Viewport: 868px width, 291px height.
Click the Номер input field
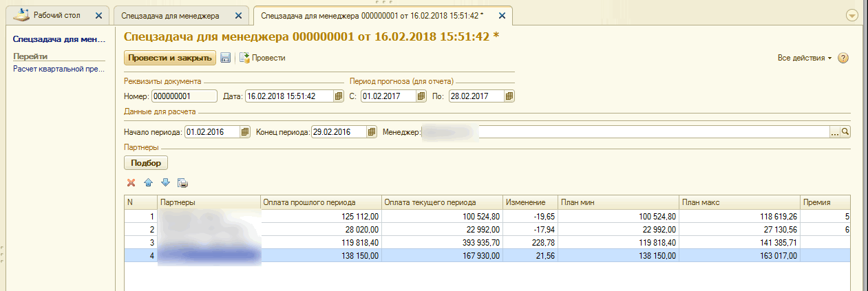click(x=184, y=96)
